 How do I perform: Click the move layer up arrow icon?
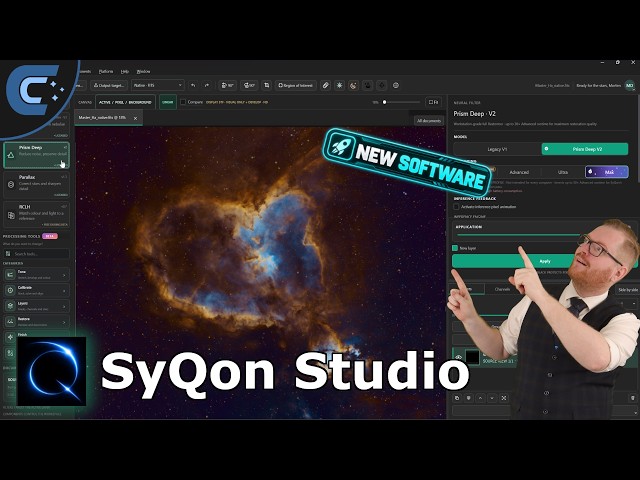480,398
